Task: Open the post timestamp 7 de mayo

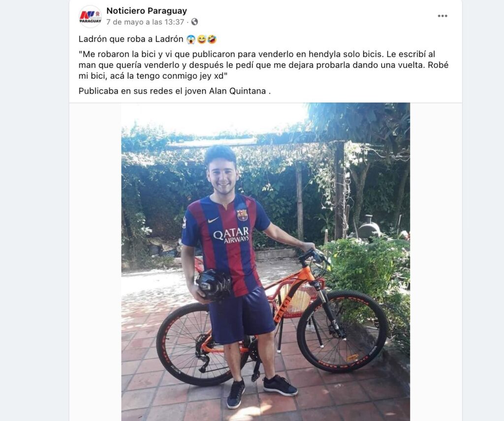Action: click(x=145, y=22)
